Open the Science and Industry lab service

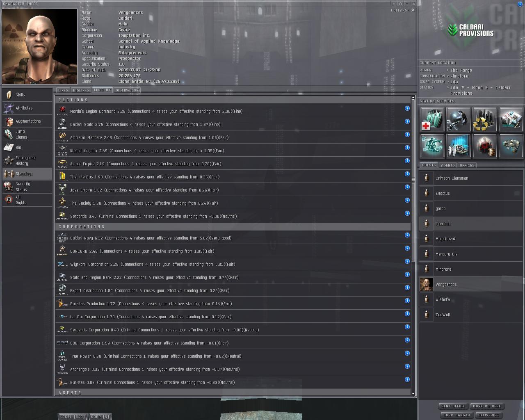(x=459, y=146)
